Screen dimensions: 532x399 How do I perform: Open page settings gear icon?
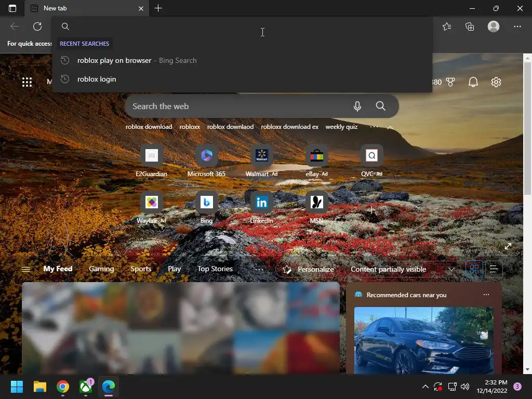(x=496, y=82)
